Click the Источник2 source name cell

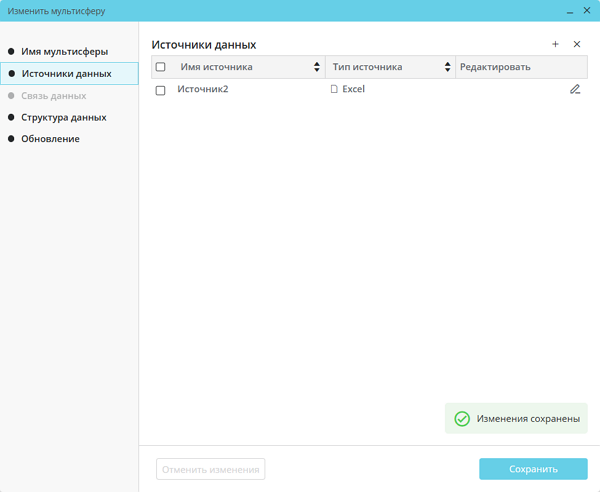[203, 89]
